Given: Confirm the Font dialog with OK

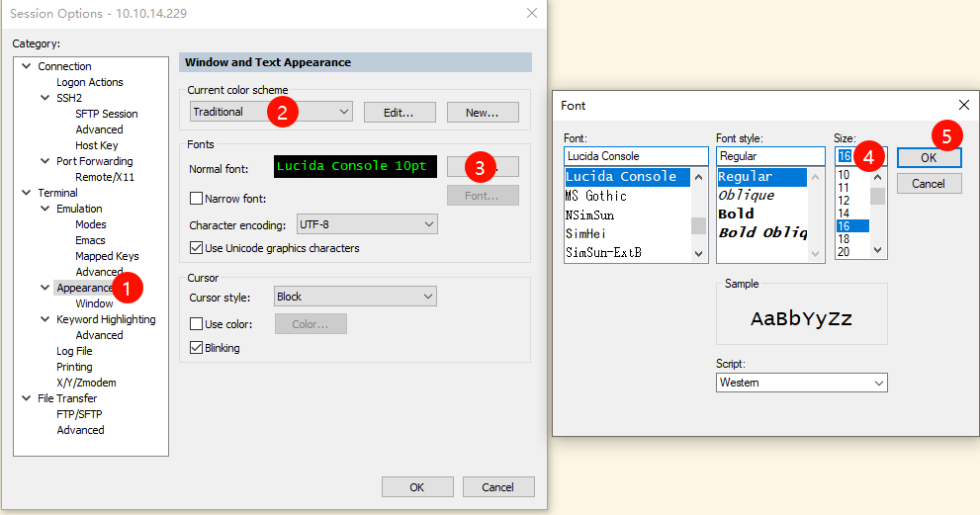Looking at the screenshot, I should click(929, 157).
